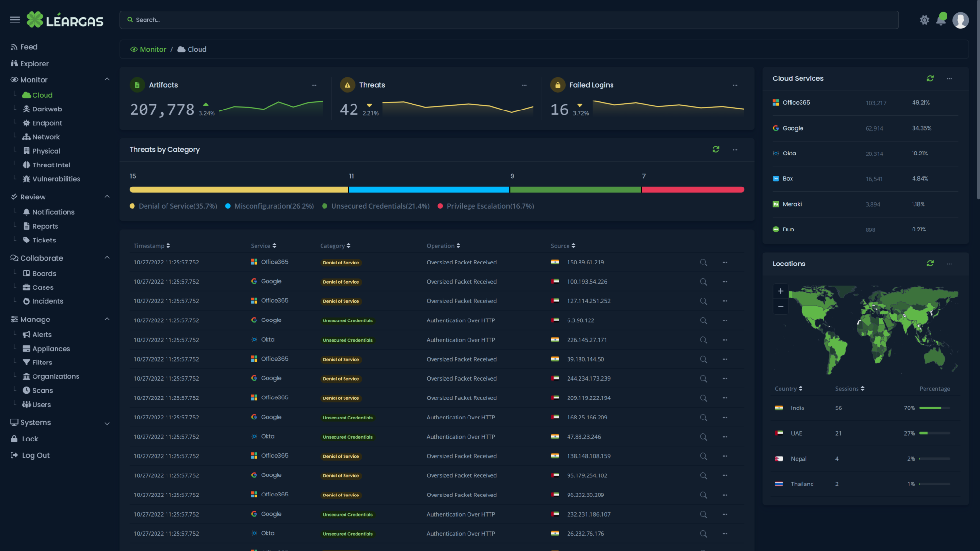This screenshot has height=551, width=980.
Task: Click the refresh icon on Cloud Services panel
Action: point(930,79)
